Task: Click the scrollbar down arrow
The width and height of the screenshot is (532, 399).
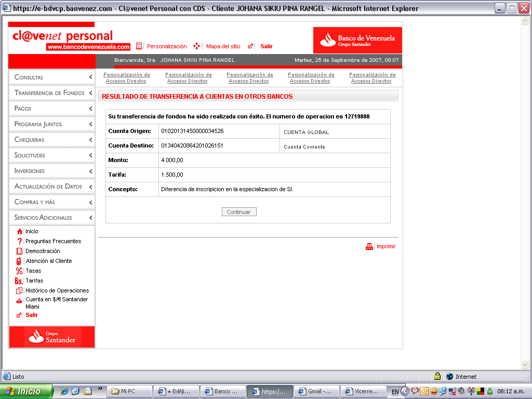Action: point(525,365)
